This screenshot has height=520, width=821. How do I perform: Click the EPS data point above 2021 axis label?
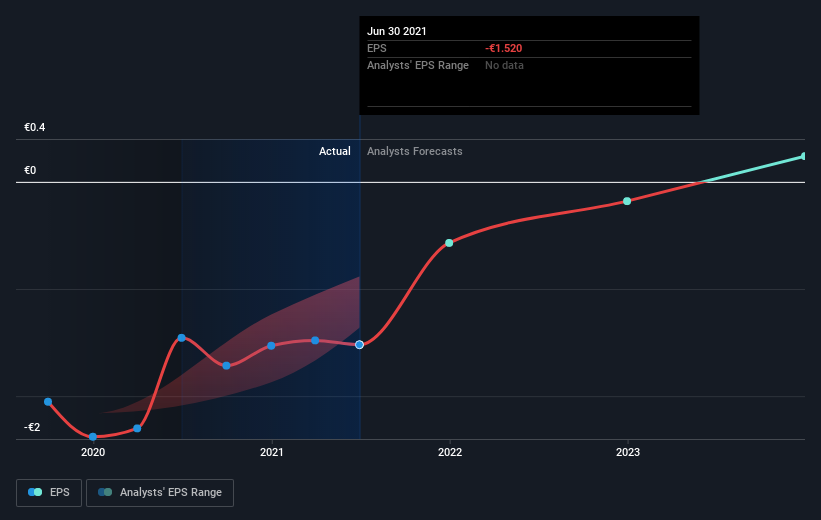271,346
